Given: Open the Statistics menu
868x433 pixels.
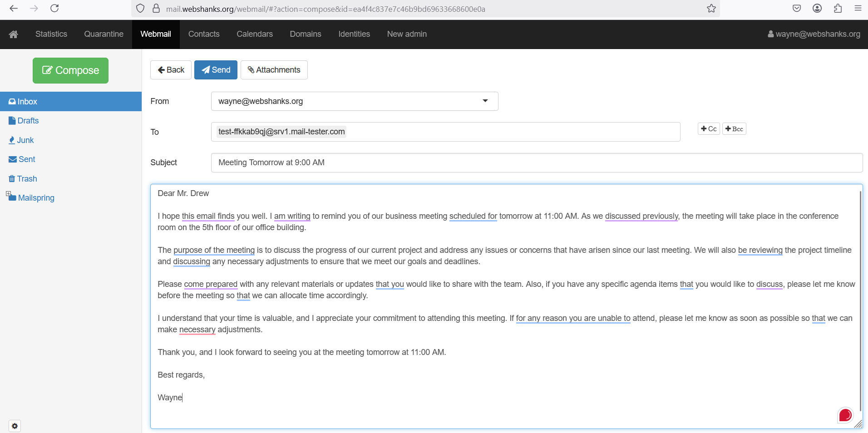Looking at the screenshot, I should (x=51, y=34).
